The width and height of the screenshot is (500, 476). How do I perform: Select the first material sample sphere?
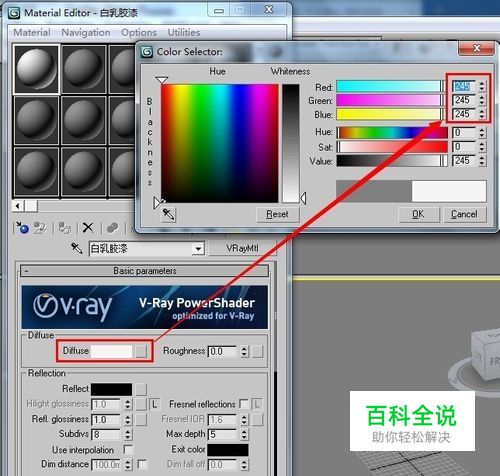coord(36,70)
